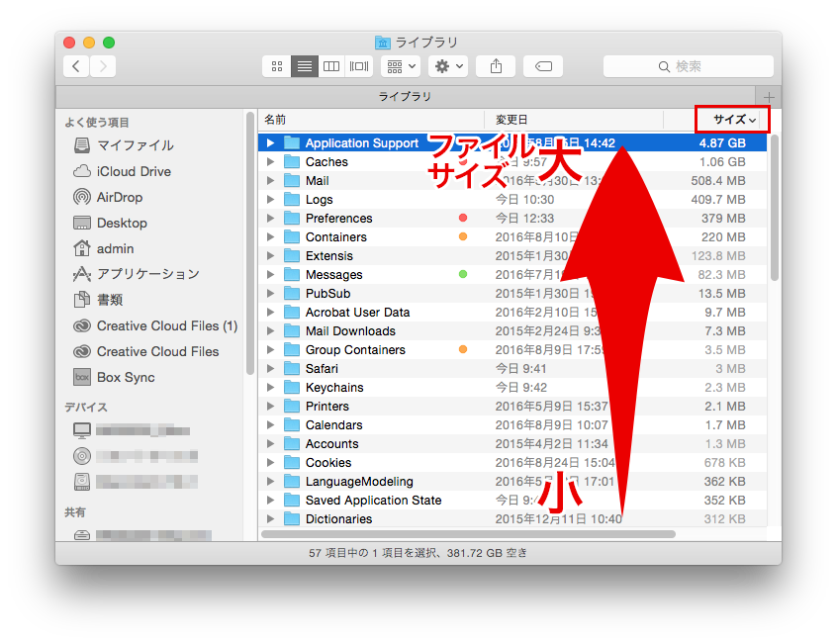Switch to list view

coord(305,66)
